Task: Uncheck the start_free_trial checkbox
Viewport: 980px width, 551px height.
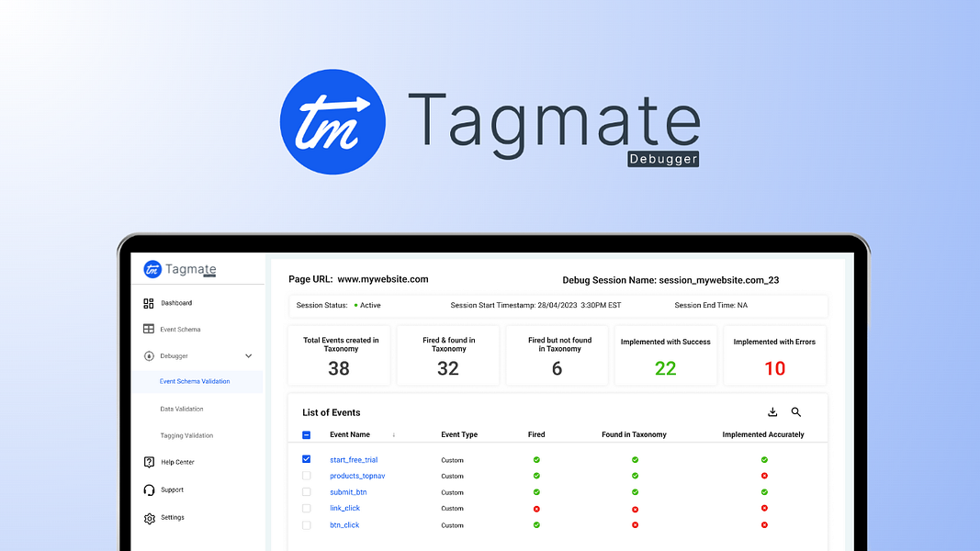Action: click(306, 458)
